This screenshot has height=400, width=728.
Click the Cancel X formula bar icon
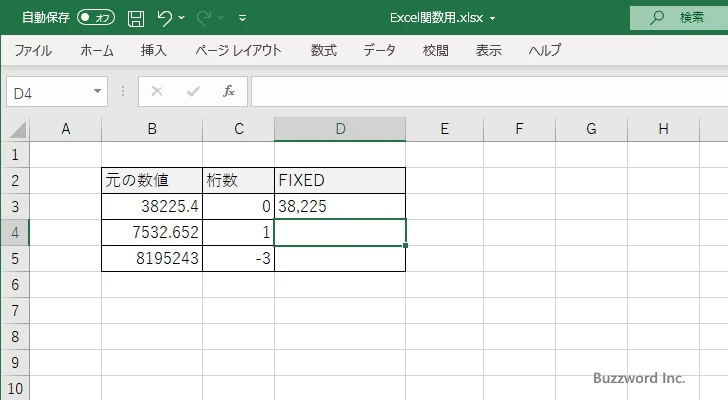157,91
